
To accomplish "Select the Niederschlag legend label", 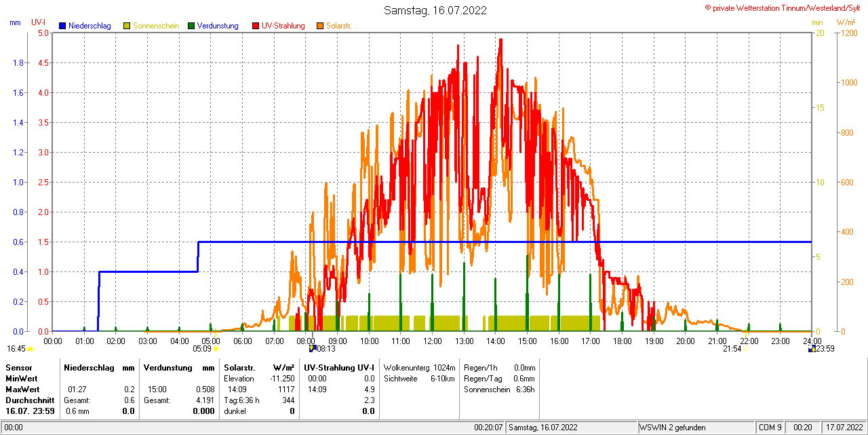I will click(90, 26).
